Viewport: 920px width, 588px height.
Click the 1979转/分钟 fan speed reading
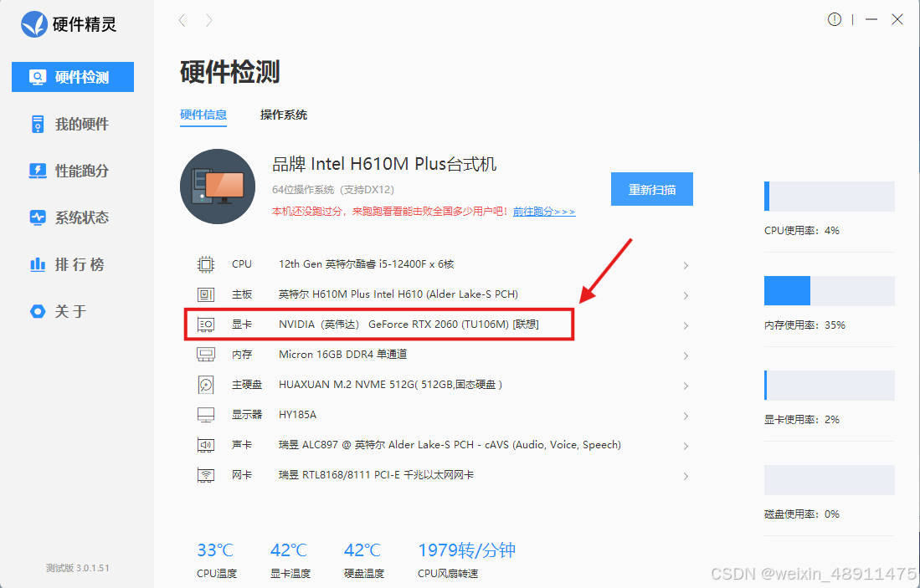click(466, 550)
